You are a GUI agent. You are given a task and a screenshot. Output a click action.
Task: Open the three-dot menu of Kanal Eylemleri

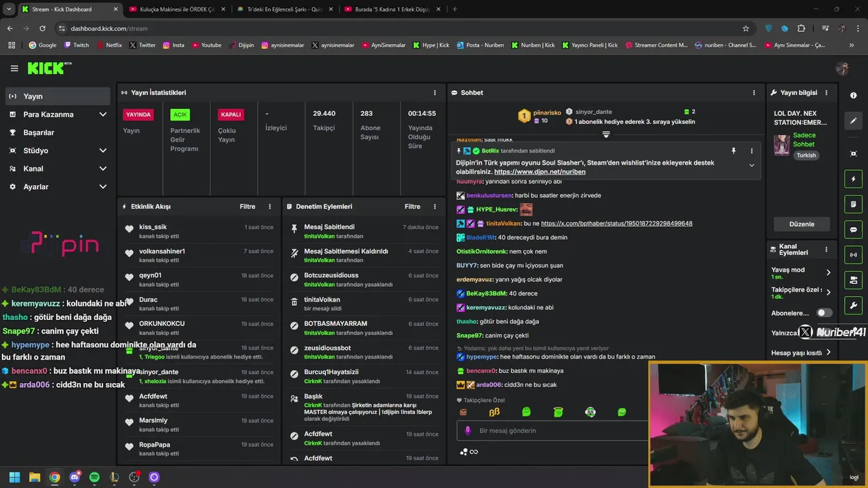tap(826, 249)
